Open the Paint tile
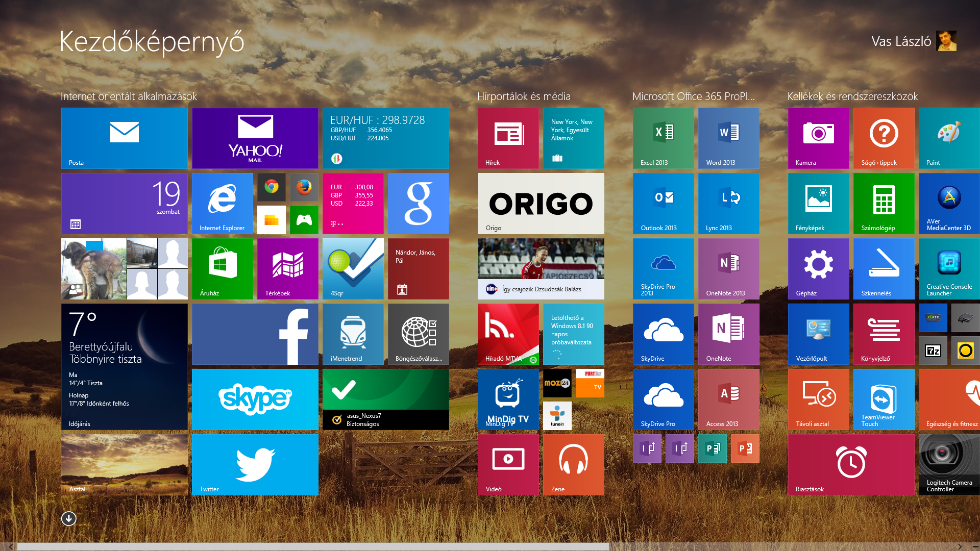The width and height of the screenshot is (980, 551). coord(949,138)
